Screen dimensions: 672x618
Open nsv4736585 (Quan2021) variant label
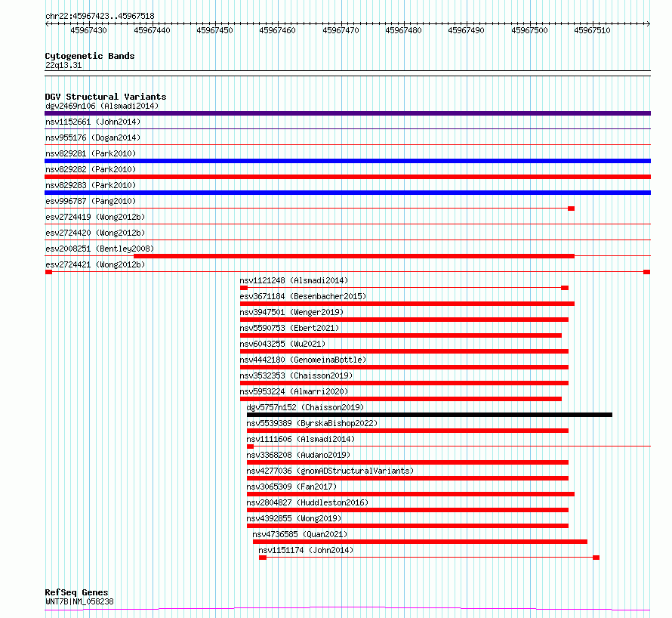coord(300,534)
